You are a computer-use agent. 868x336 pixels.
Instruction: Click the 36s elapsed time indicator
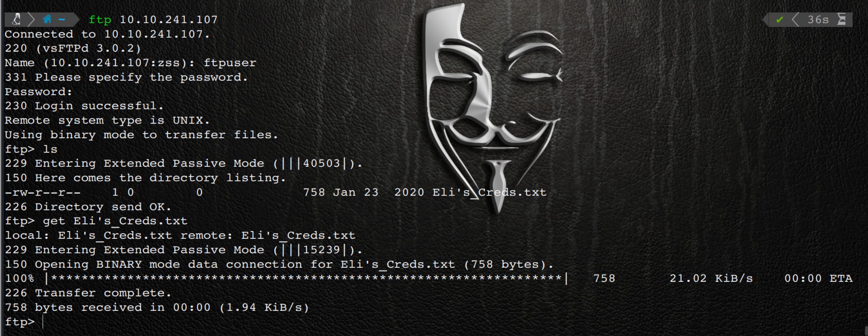818,20
